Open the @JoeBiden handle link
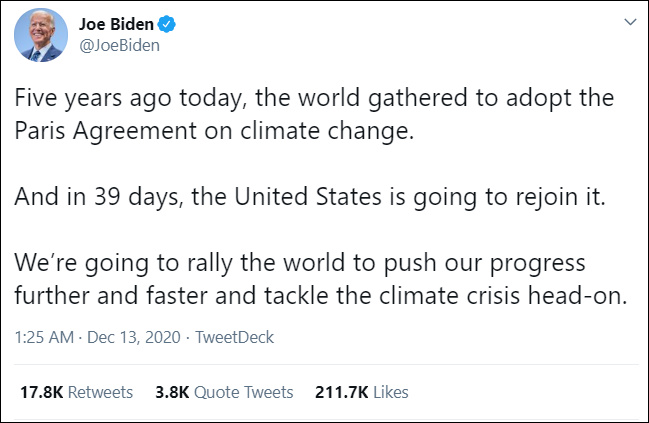Screen dimensions: 649x423 click(x=119, y=45)
